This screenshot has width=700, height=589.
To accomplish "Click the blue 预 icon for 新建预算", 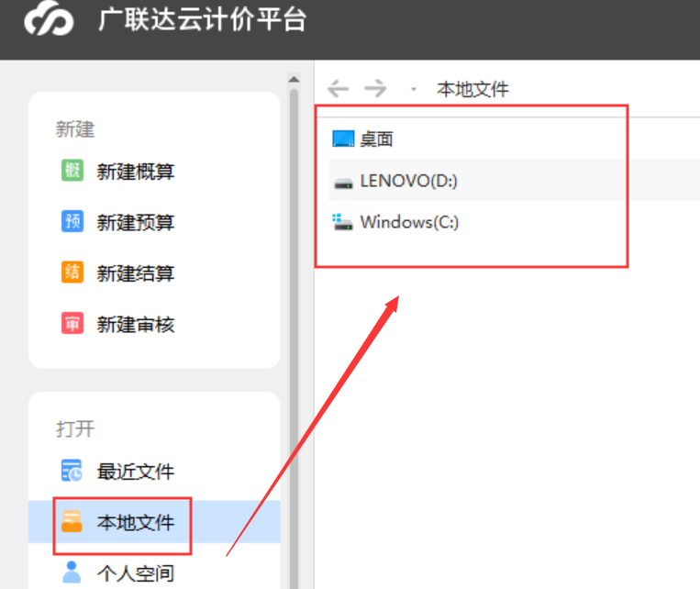I will (72, 221).
